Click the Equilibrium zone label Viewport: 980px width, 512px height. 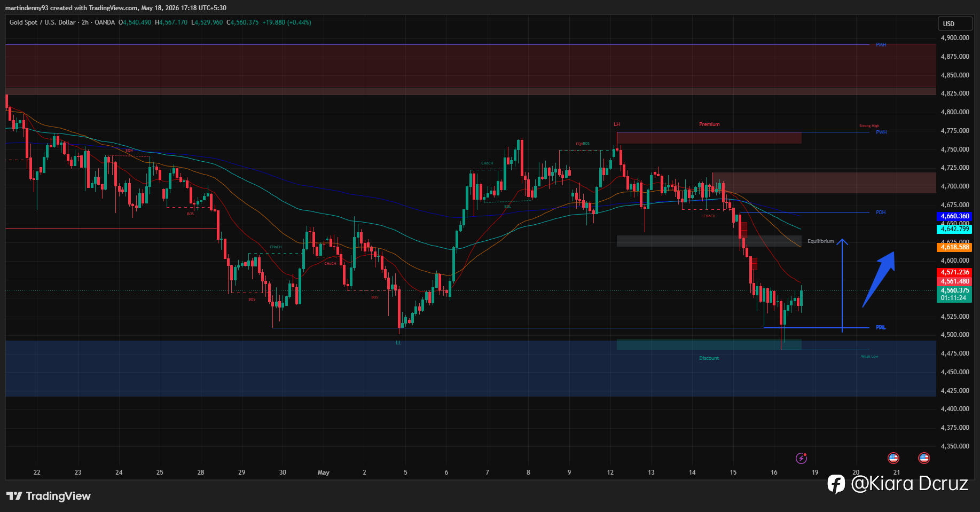tap(821, 241)
